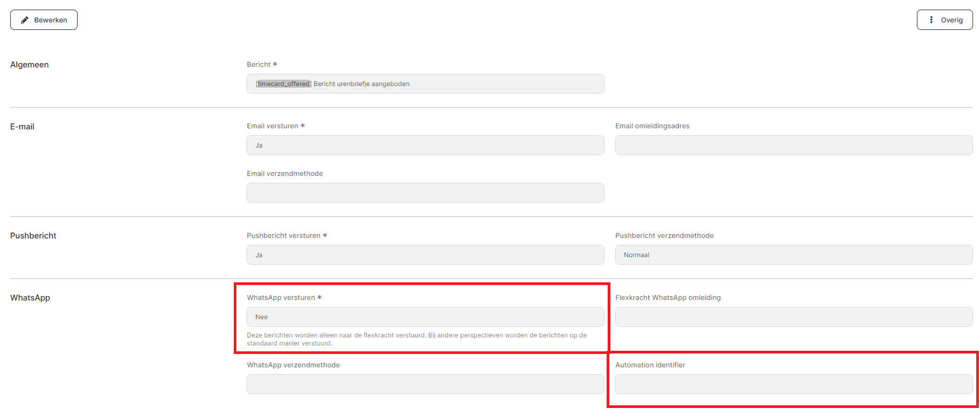
Task: Click the 'Email verzendmethode' label
Action: [285, 174]
